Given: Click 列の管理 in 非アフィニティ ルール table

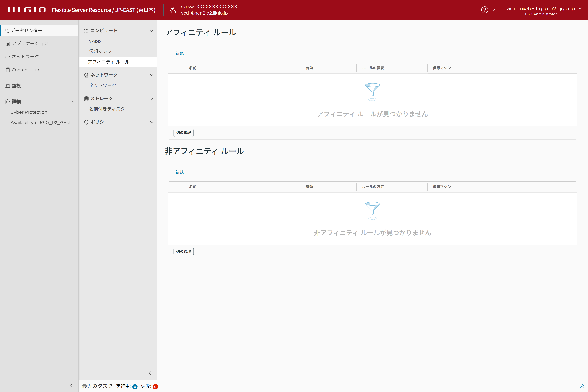Looking at the screenshot, I should click(x=183, y=251).
